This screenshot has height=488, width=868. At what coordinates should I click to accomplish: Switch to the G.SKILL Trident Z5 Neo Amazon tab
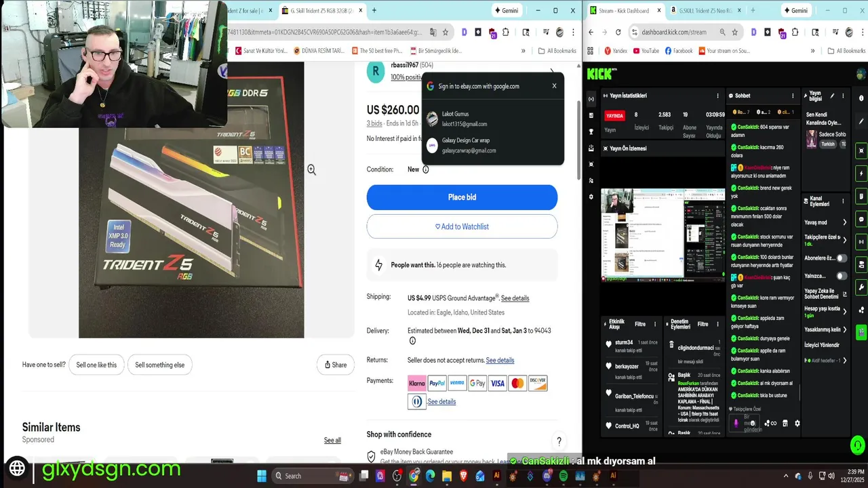pos(705,11)
